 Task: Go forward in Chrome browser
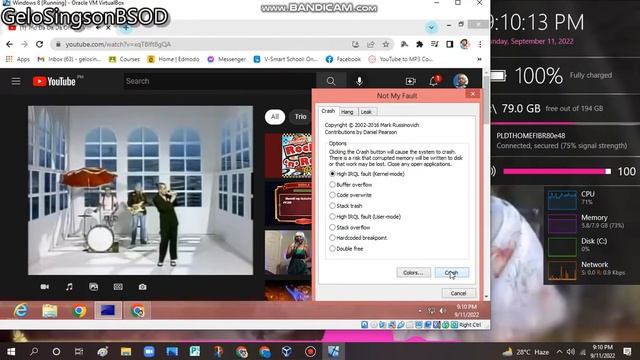24,44
